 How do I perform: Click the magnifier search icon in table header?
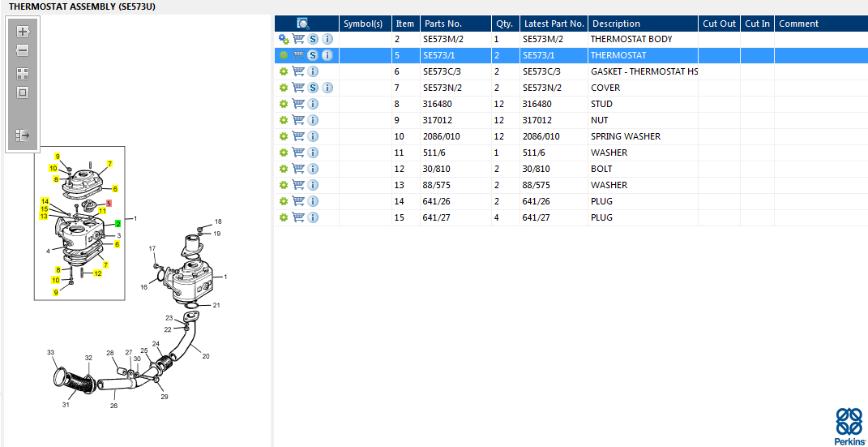click(303, 24)
